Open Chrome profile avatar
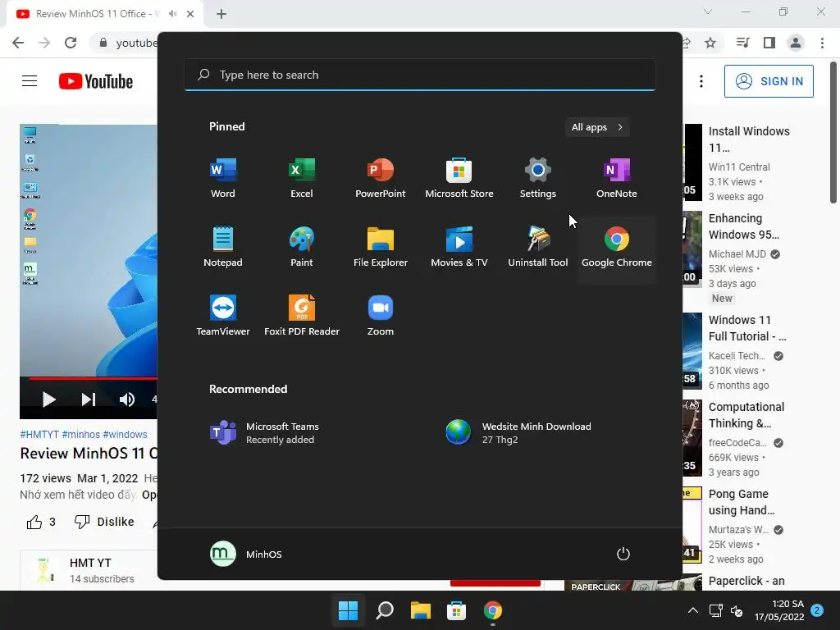This screenshot has height=630, width=840. pyautogui.click(x=796, y=43)
